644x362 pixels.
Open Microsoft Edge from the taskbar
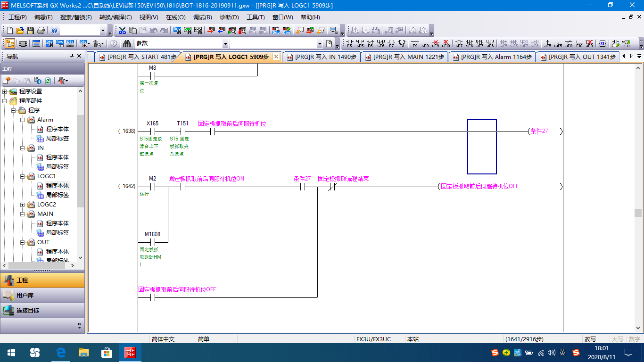pos(61,353)
